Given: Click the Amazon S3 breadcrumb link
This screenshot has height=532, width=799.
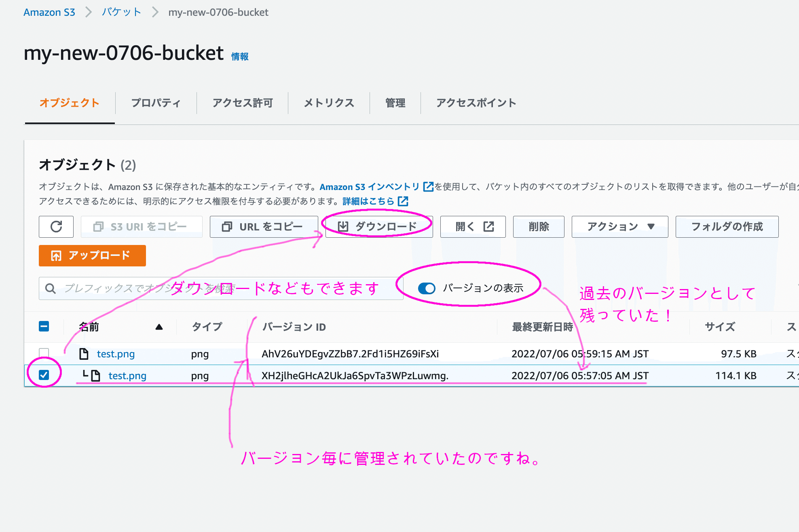Looking at the screenshot, I should [49, 12].
